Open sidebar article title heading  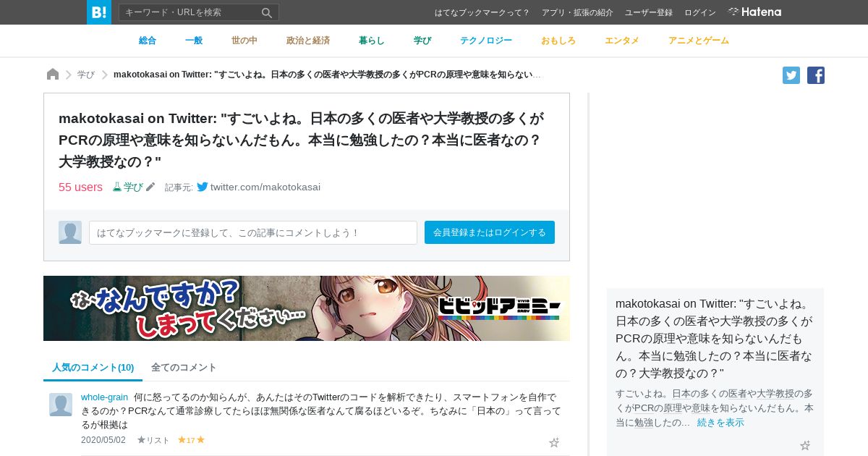pos(715,338)
